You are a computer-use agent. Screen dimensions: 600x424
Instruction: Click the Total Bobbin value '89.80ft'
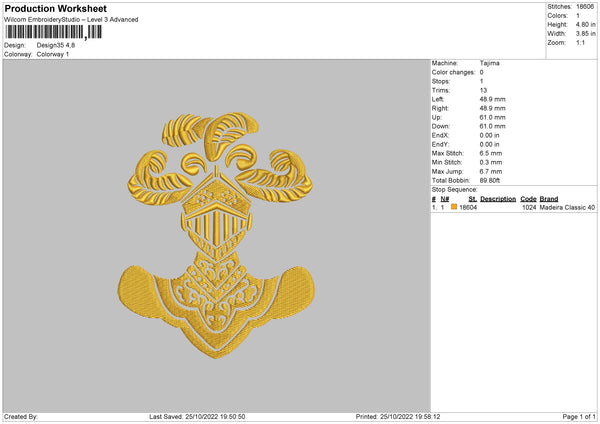tap(490, 181)
